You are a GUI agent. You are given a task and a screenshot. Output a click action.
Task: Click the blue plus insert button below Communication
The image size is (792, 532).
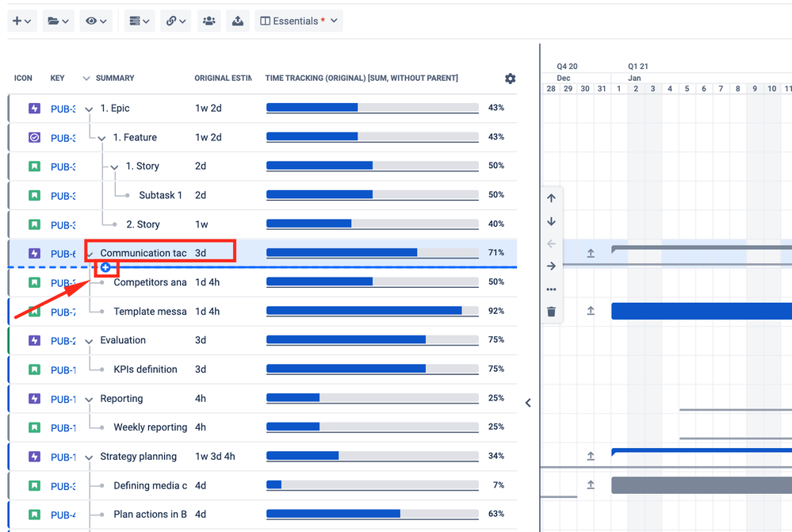coord(105,267)
